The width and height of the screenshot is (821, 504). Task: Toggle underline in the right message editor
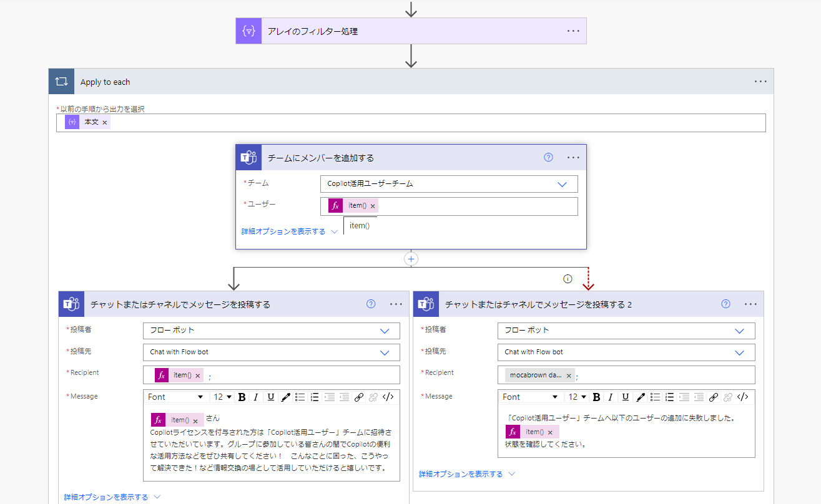[x=625, y=397]
